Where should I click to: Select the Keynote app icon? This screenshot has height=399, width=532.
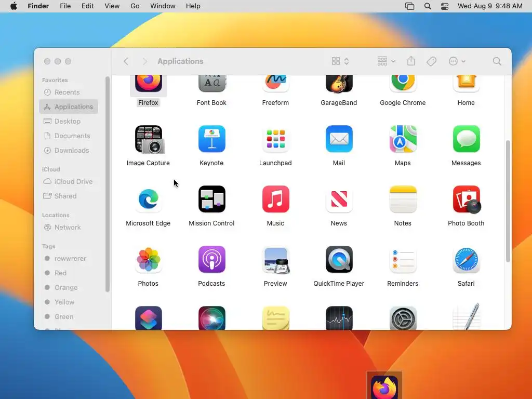pyautogui.click(x=212, y=139)
